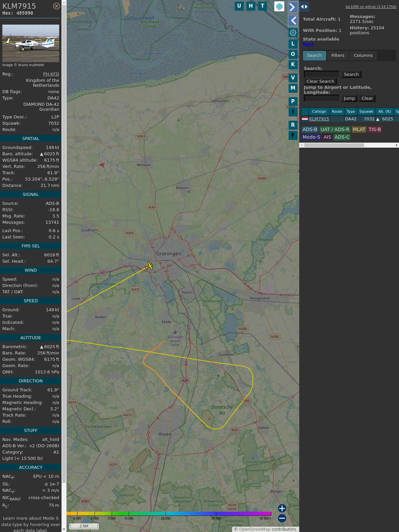Click the Clear Search button
This screenshot has width=399, height=532.
coord(320,81)
